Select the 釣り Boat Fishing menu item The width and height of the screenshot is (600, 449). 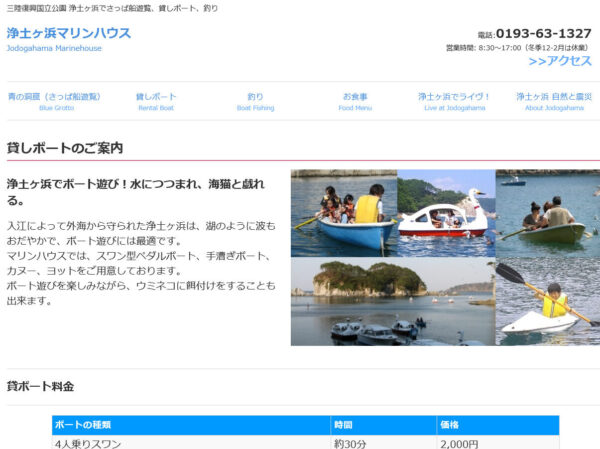(256, 101)
